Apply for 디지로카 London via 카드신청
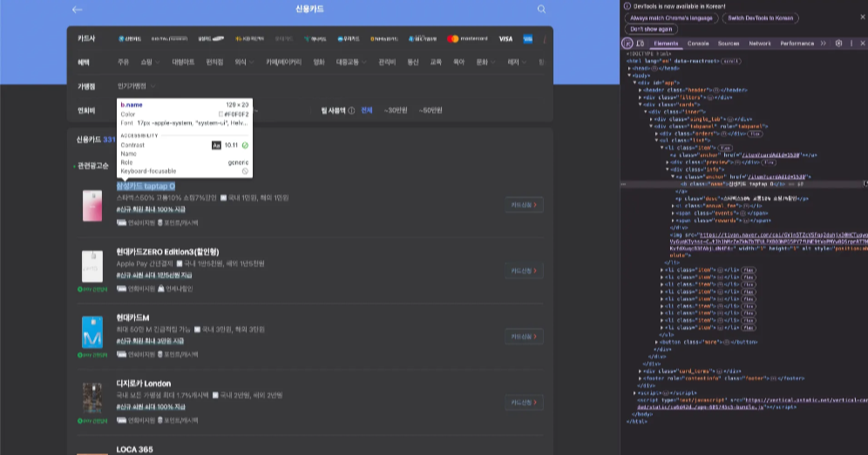Screen dimensions: 868x455 pos(524,403)
